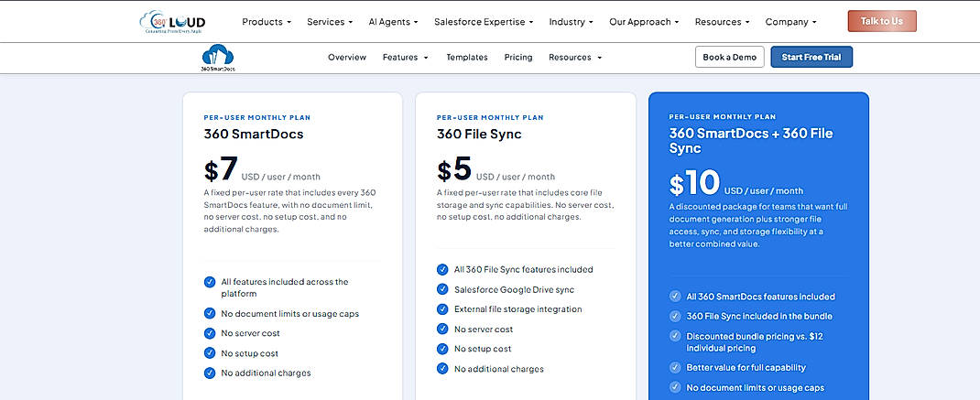Click the Book a Demo button
This screenshot has width=980, height=400.
point(729,57)
